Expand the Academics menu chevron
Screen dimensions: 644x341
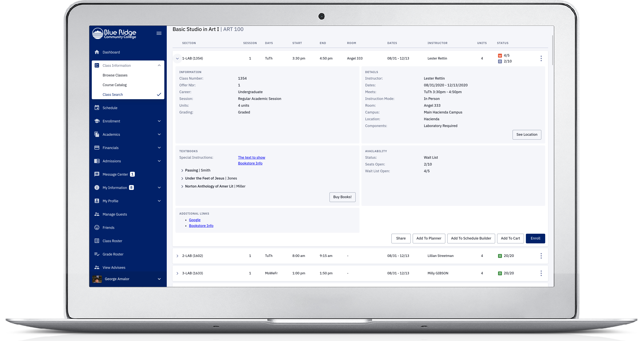coord(159,134)
